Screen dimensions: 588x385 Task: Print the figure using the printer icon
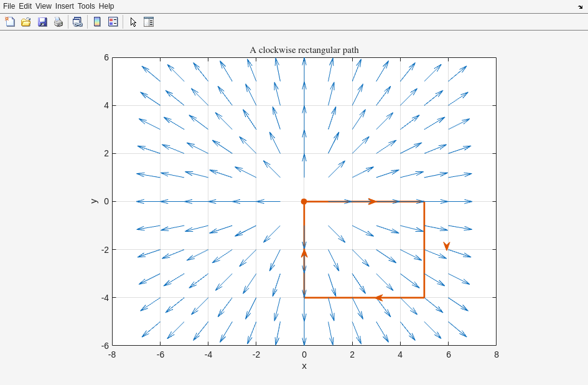58,22
